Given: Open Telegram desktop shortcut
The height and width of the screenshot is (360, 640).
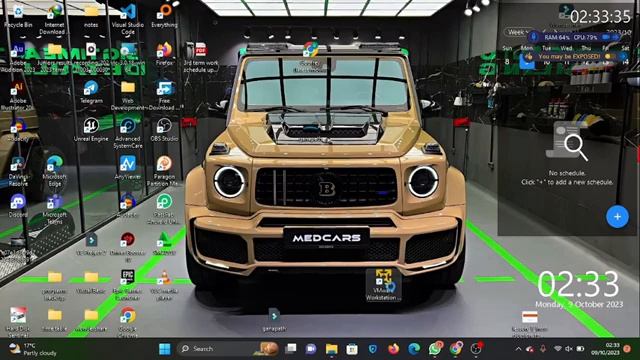Looking at the screenshot, I should [91, 92].
